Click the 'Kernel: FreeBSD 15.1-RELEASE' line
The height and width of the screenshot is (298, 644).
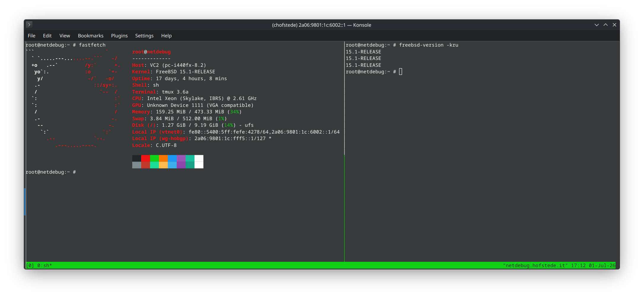(x=174, y=72)
